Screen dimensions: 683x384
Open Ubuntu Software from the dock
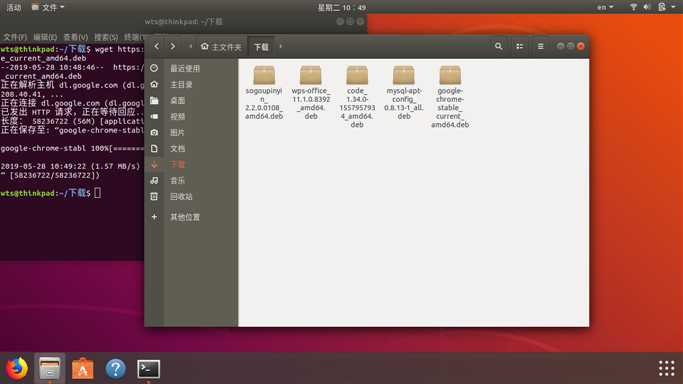[82, 369]
